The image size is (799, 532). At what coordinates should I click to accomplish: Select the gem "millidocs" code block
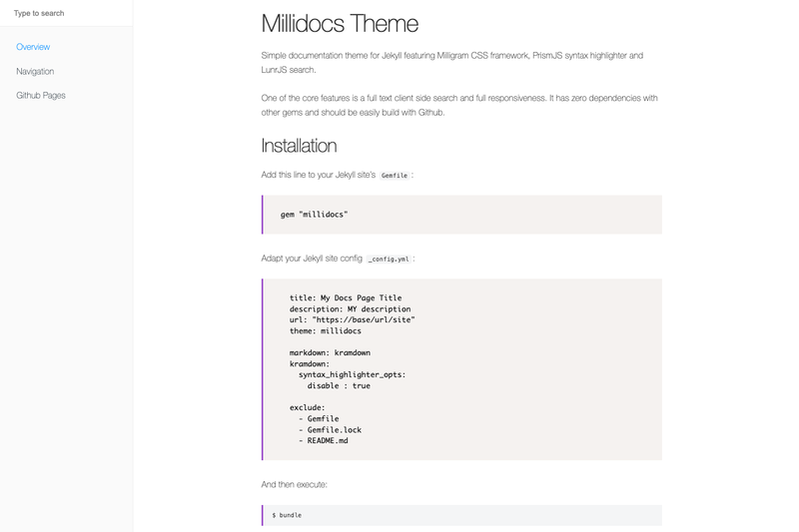point(461,215)
